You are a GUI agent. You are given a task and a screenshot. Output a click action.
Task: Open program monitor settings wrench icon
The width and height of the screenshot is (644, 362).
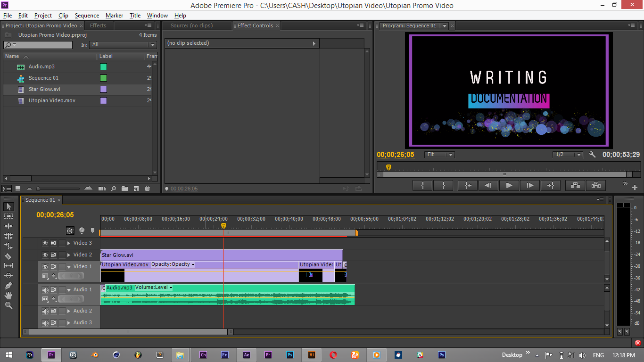[593, 155]
